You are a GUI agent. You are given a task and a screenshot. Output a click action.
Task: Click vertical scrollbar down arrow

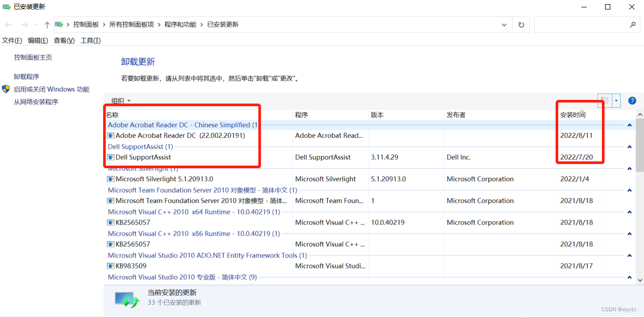640,280
